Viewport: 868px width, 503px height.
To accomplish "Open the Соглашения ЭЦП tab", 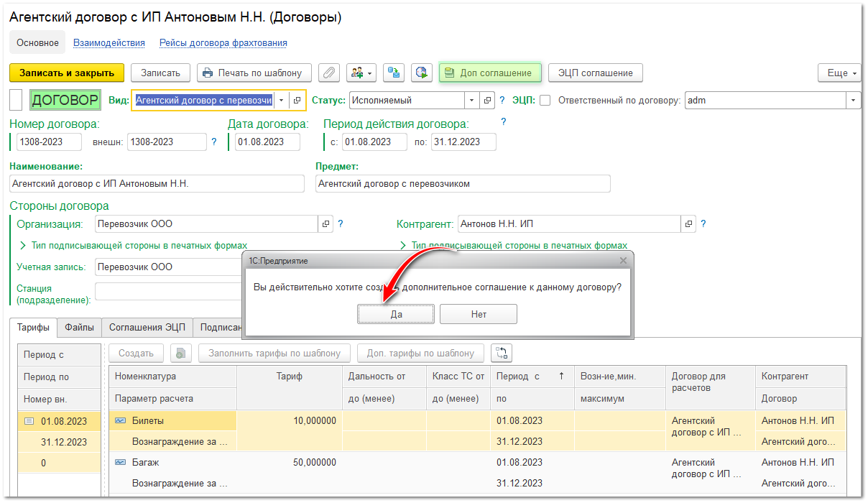I will tap(147, 328).
